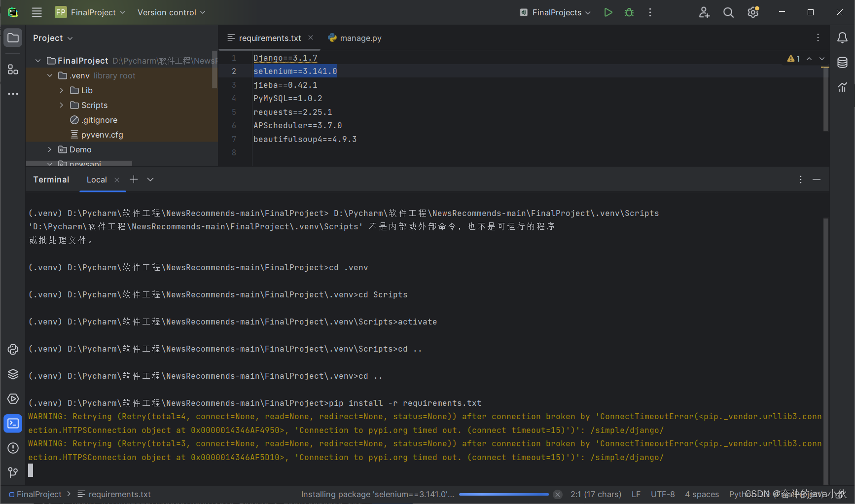855x504 pixels.
Task: Open the Terminal tool window icon
Action: pos(13,423)
